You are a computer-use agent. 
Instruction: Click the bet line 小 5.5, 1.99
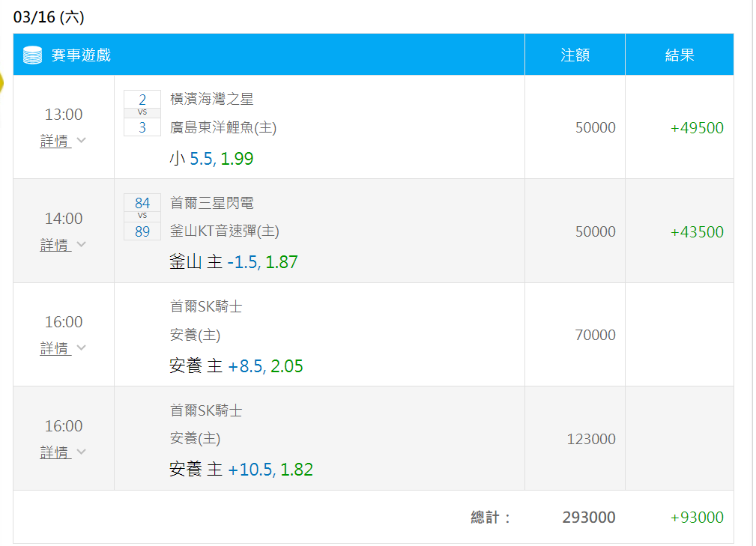[211, 159]
